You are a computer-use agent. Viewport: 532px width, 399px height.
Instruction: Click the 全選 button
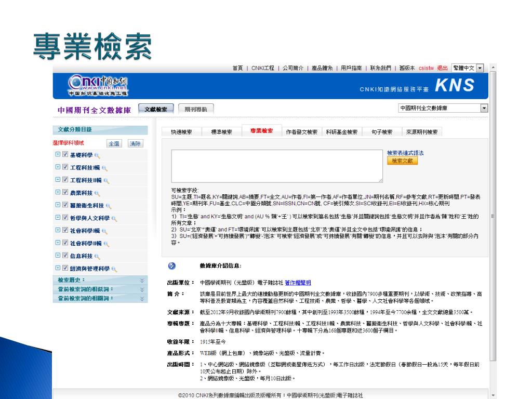click(114, 143)
